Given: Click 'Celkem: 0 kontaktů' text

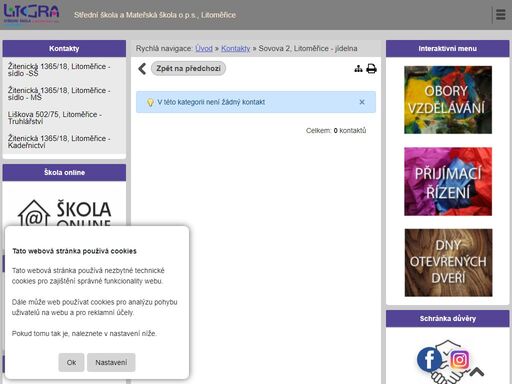Looking at the screenshot, I should [x=336, y=131].
